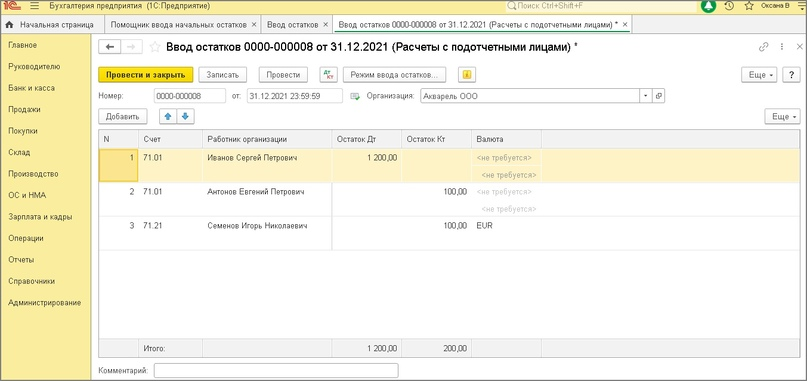Add document to favorites with star icon
Viewport: 807px width, 381px height.
click(x=154, y=47)
